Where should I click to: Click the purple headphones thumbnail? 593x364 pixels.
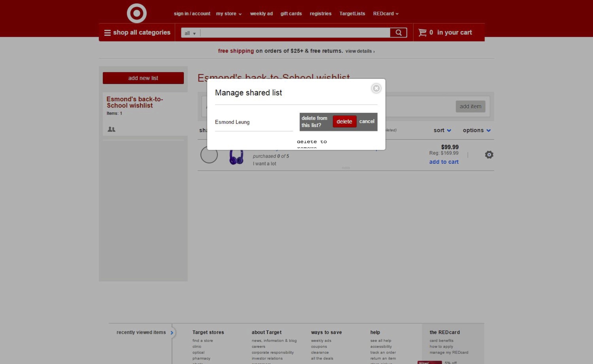(x=236, y=157)
